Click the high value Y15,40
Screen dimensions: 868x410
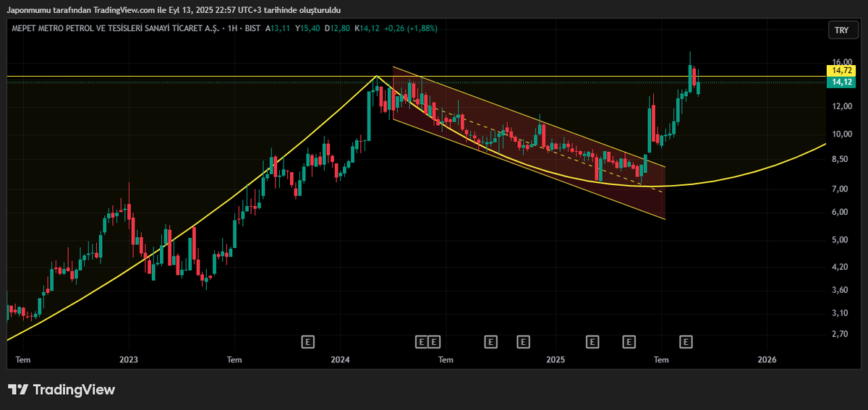(x=307, y=28)
